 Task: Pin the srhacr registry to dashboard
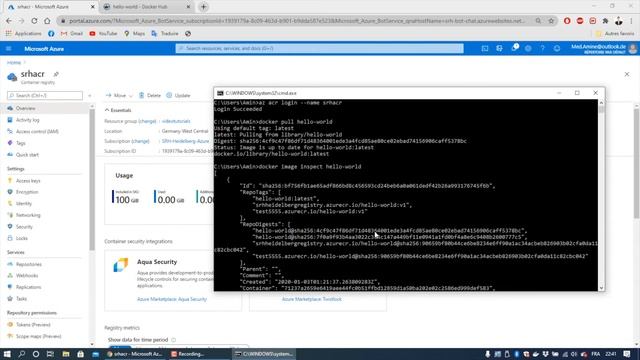click(x=56, y=74)
